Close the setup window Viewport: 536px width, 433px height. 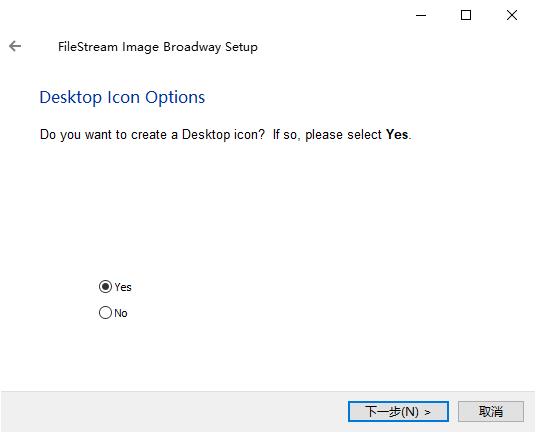point(512,15)
